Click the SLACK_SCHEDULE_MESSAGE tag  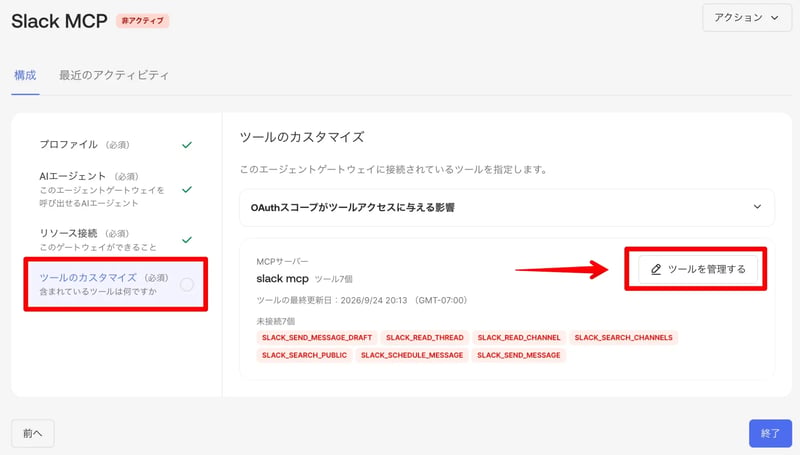click(412, 355)
